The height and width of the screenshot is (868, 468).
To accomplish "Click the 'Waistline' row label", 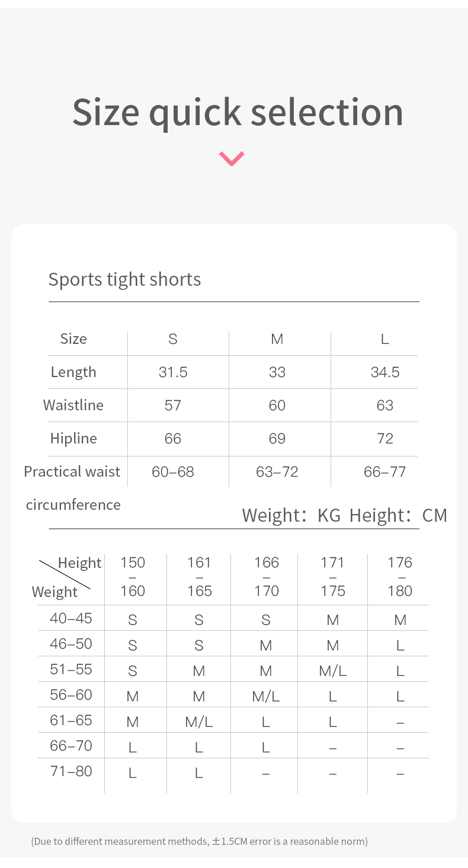I will click(x=73, y=405).
